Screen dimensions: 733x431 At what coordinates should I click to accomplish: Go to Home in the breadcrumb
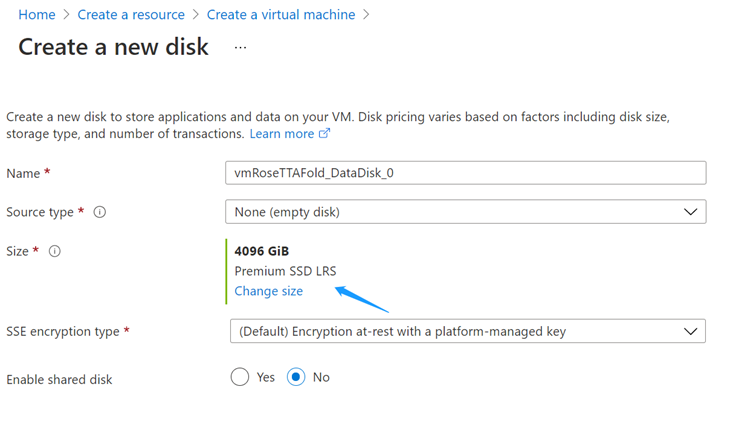pyautogui.click(x=37, y=15)
